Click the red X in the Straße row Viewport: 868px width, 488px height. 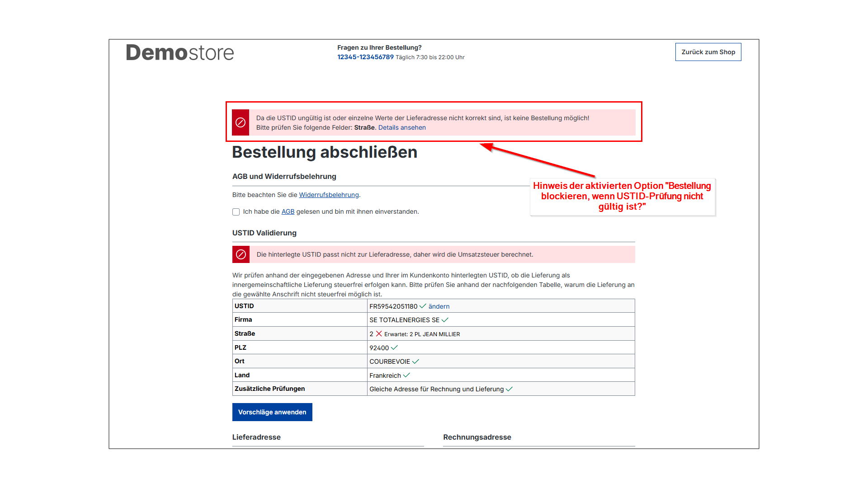[x=379, y=333]
